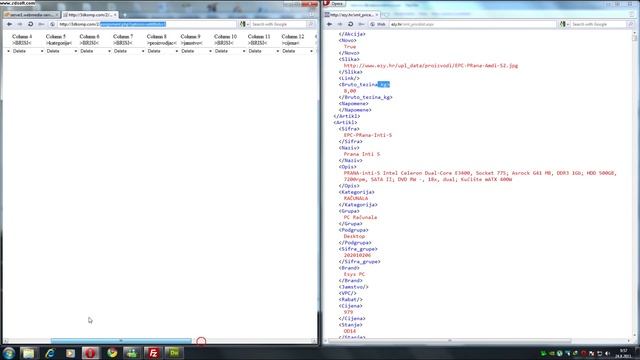Click the 979 value under Cijena
This screenshot has width=640, height=360.
tap(348, 312)
